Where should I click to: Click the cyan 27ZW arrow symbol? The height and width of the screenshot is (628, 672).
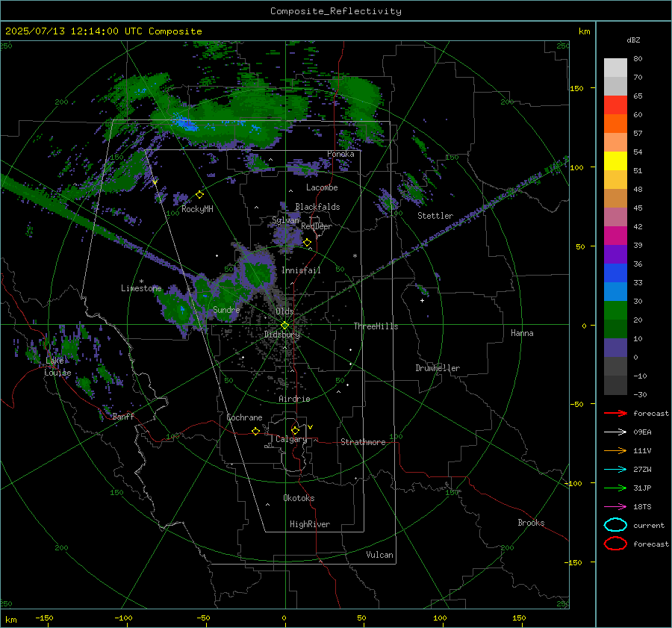pyautogui.click(x=615, y=470)
